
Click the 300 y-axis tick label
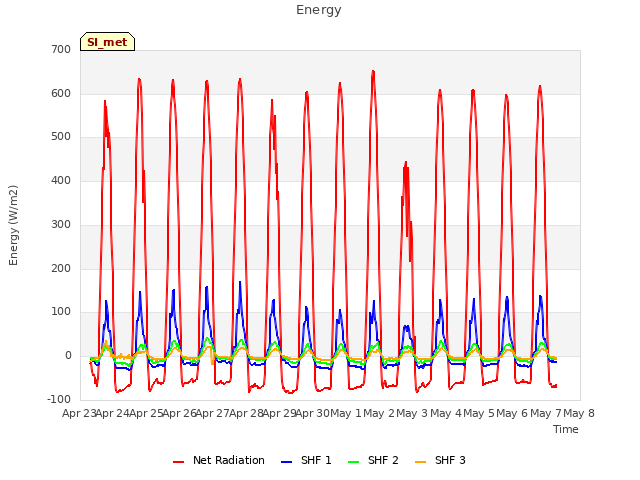61,224
